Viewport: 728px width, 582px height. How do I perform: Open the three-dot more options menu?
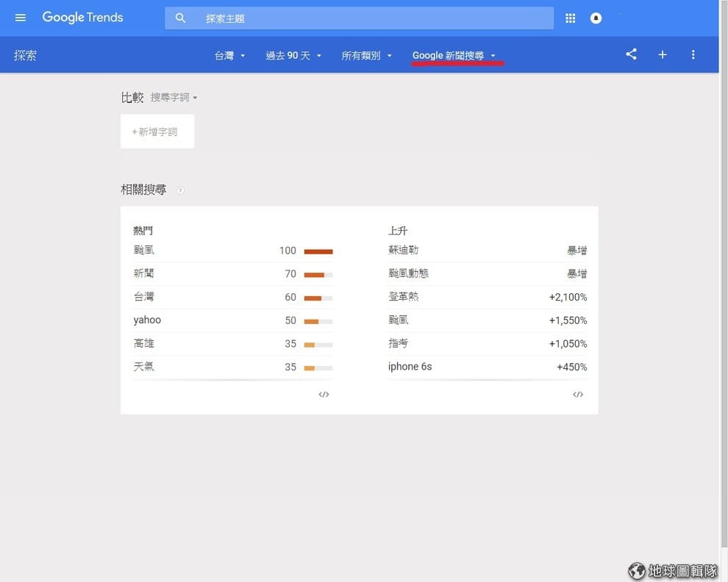click(693, 55)
